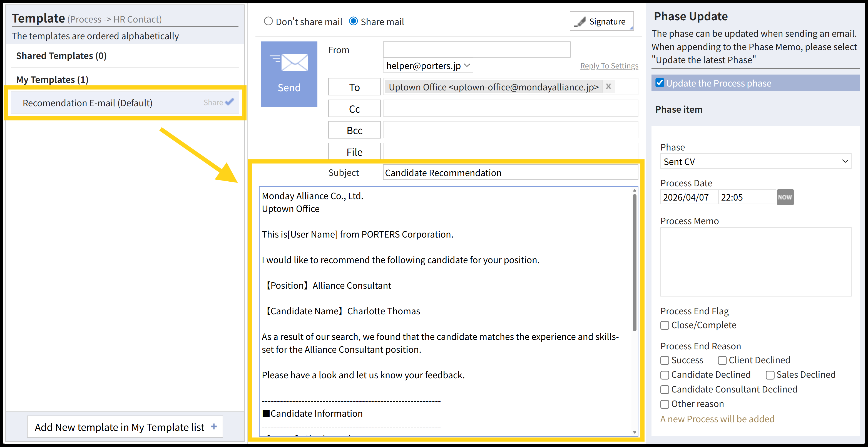Expand the Shared Templates (0) section
Screen dimensions: 868x447
tap(61, 56)
